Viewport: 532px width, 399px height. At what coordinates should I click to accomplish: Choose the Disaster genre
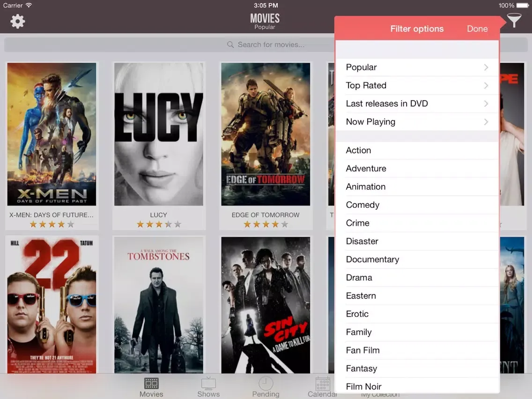417,241
